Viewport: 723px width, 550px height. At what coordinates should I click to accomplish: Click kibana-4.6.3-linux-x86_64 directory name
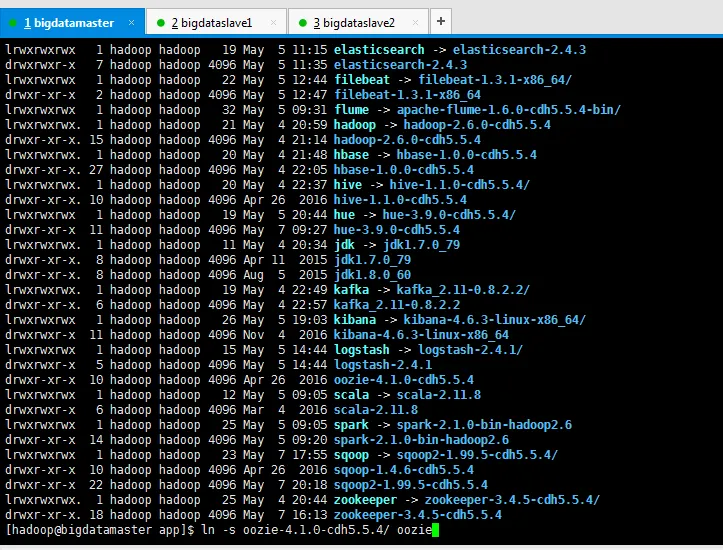tap(421, 335)
